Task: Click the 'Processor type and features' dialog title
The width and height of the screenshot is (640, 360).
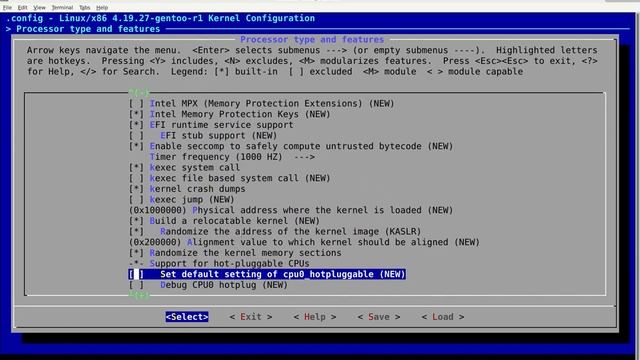Action: tap(312, 39)
